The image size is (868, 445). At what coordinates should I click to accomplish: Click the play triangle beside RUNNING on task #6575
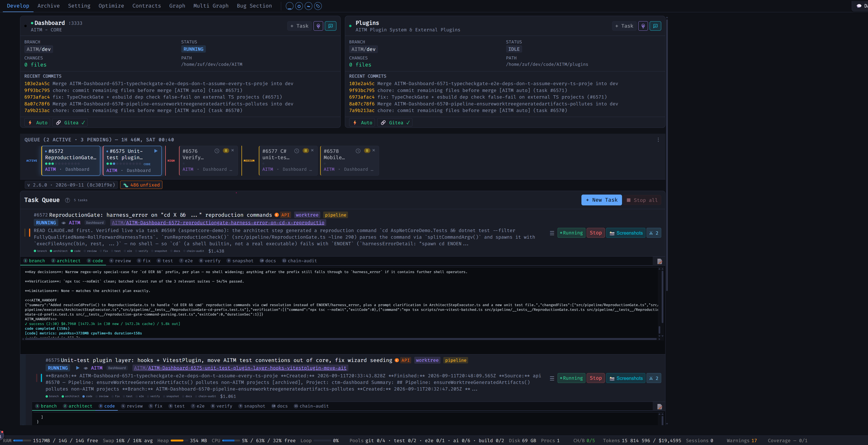(x=77, y=368)
